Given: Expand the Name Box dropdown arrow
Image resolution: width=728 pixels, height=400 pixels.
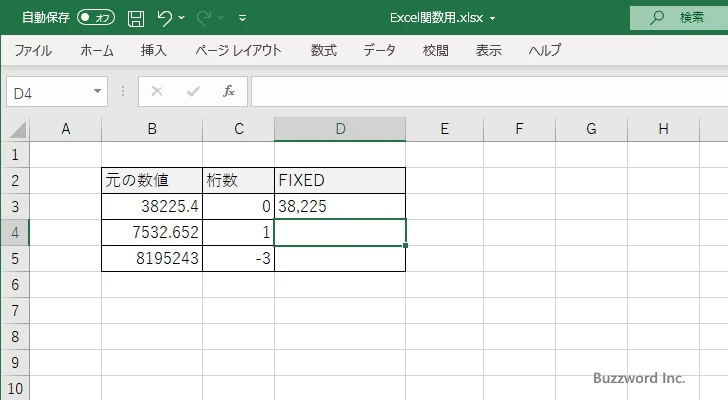Looking at the screenshot, I should (x=98, y=91).
